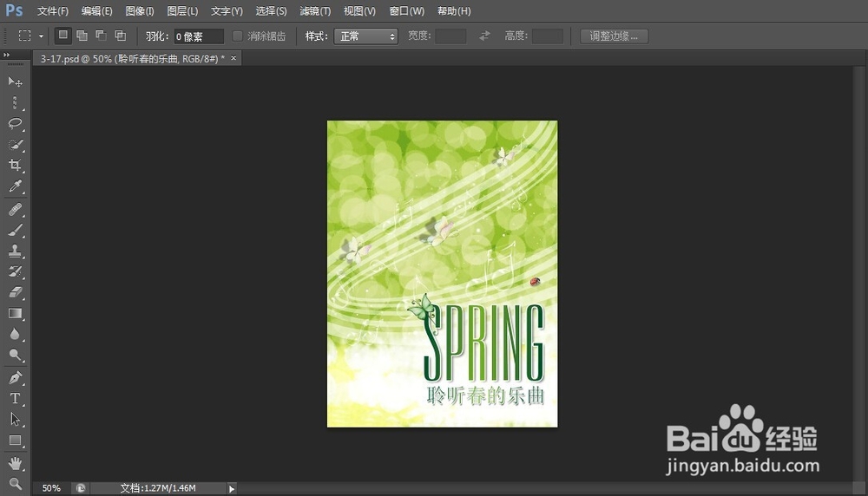
Task: Click the 50% zoom level field
Action: [x=51, y=488]
